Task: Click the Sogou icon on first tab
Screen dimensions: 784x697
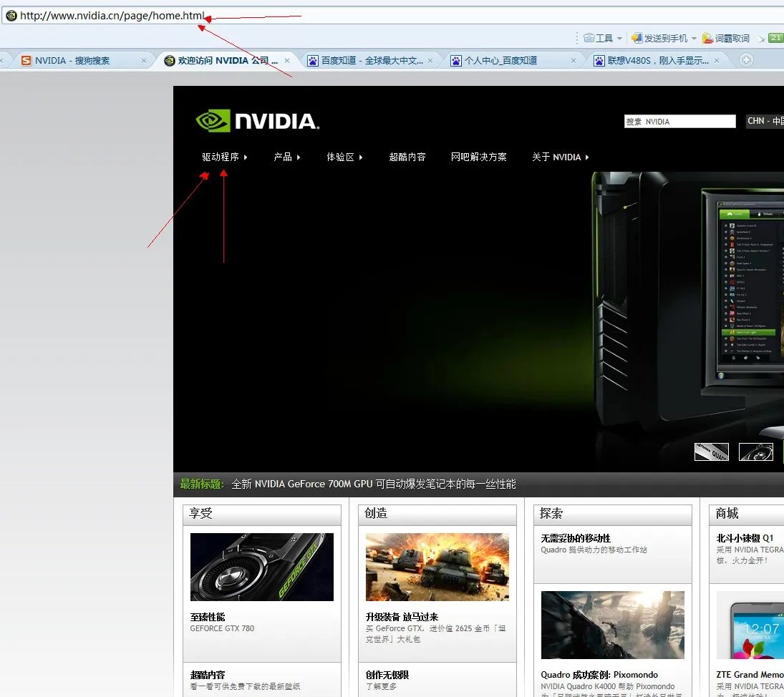Action: click(26, 60)
